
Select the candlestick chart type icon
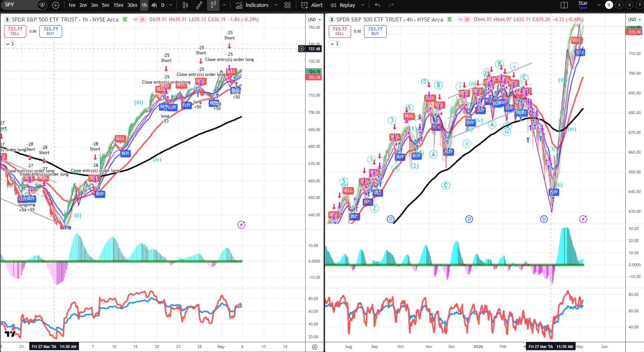click(x=185, y=5)
